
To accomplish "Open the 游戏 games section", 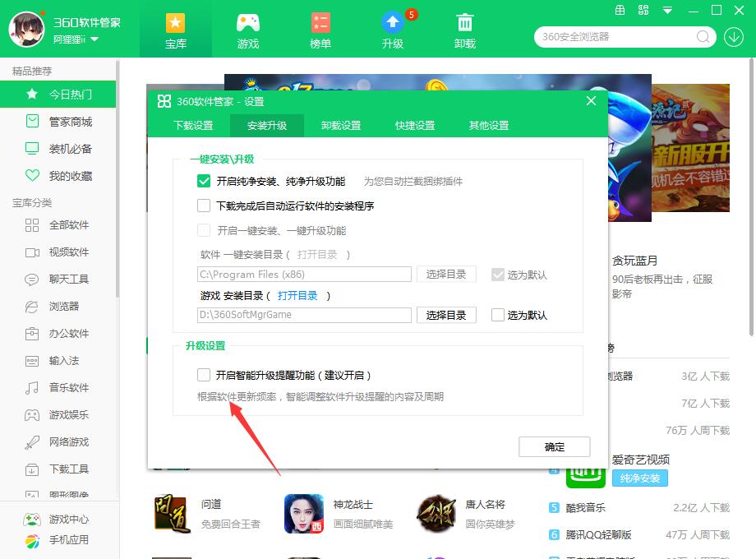I will [x=247, y=29].
